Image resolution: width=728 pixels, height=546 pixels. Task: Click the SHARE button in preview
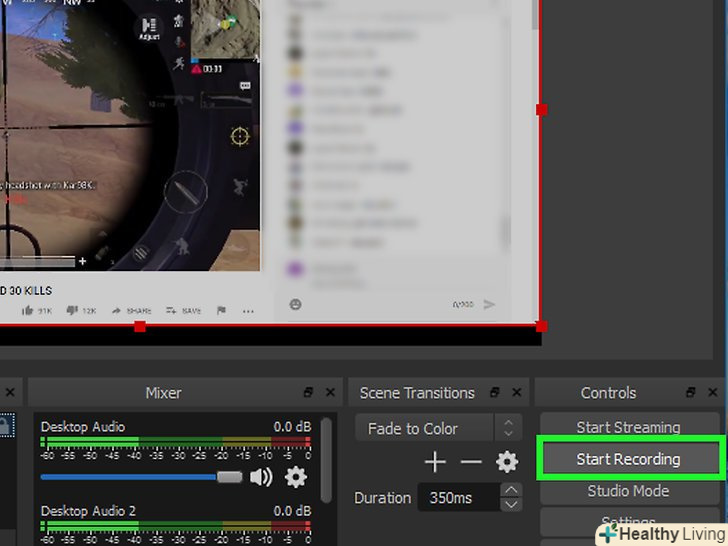pos(131,311)
